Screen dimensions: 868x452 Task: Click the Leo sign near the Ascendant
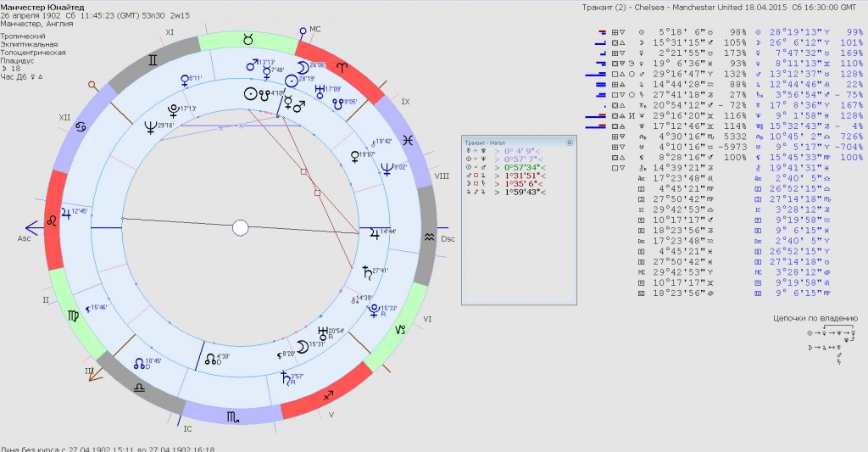pos(52,221)
